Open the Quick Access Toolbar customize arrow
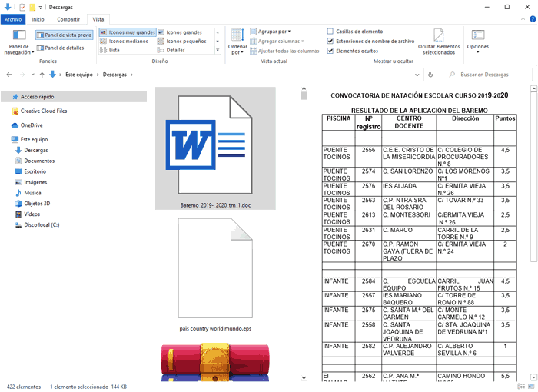This screenshot has width=538, height=392. tap(41, 7)
